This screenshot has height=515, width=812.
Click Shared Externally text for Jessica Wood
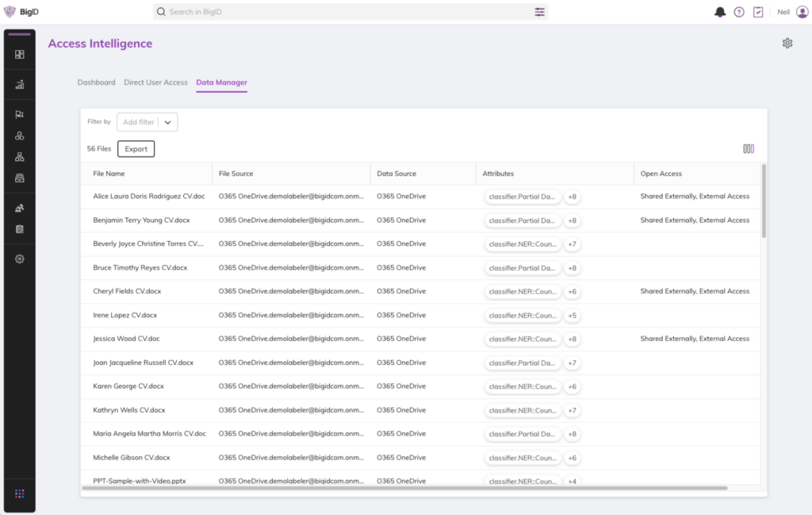click(668, 339)
